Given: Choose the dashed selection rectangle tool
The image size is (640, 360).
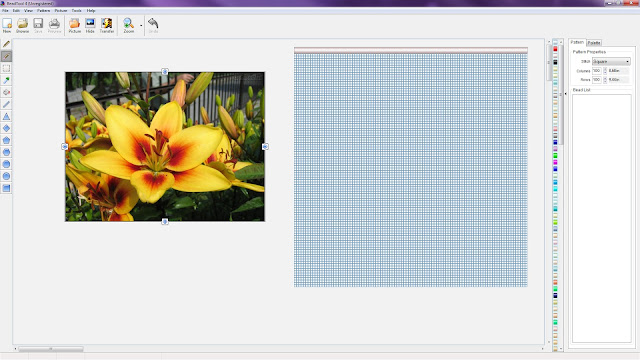Looking at the screenshot, I should pyautogui.click(x=6, y=68).
